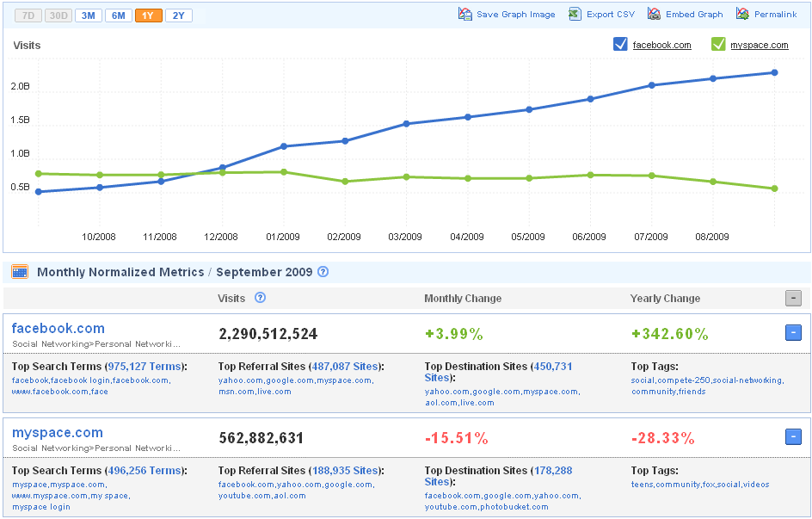Click the Visits chart title
812x519 pixels.
pos(27,46)
